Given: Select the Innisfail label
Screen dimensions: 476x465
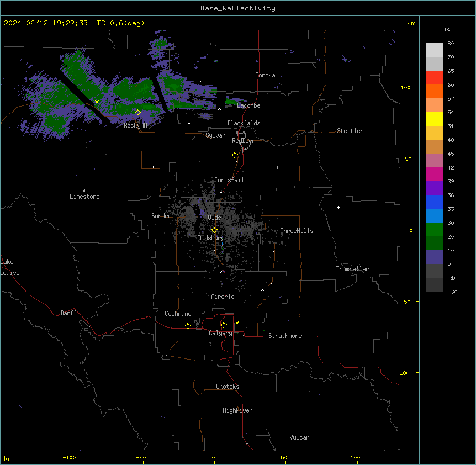Looking at the screenshot, I should [229, 180].
